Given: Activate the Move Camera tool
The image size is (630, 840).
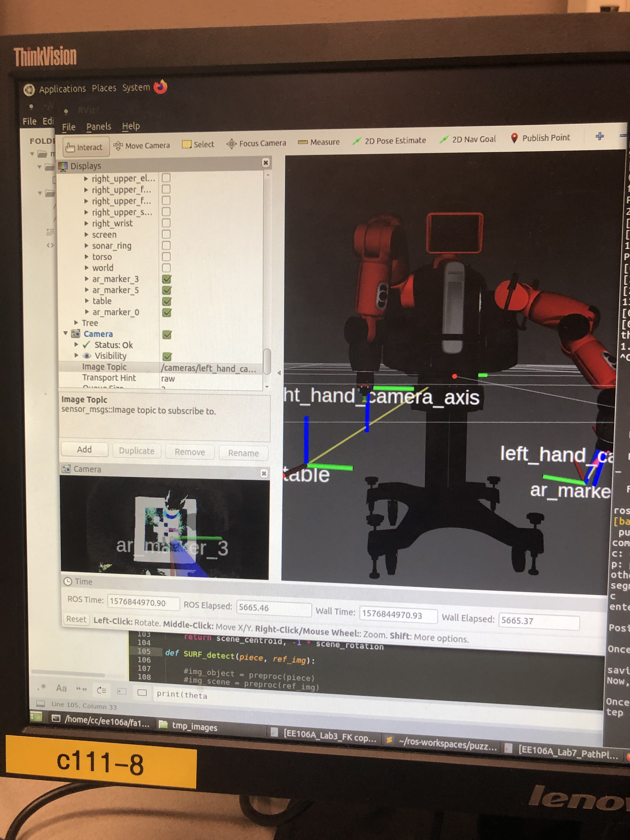Looking at the screenshot, I should click(x=142, y=146).
